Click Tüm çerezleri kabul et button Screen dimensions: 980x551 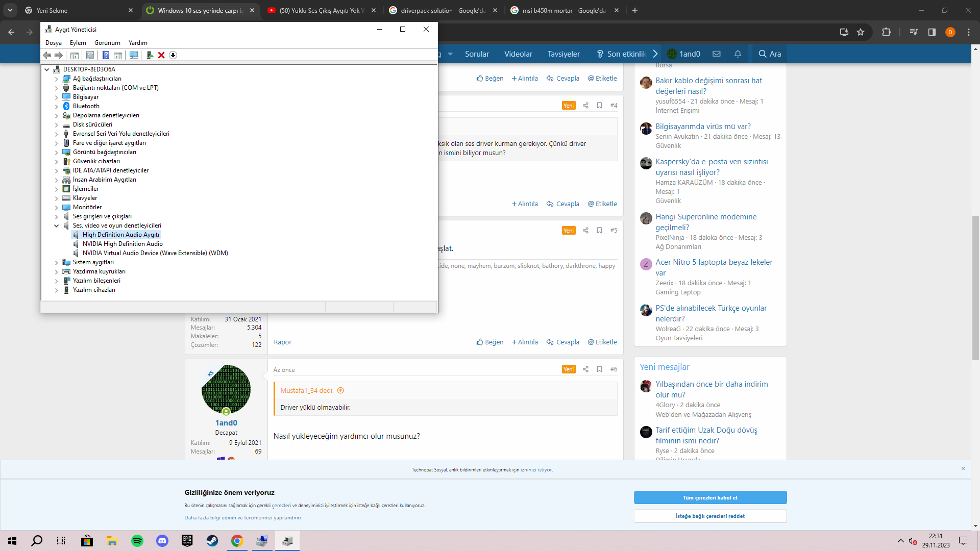[x=710, y=497]
